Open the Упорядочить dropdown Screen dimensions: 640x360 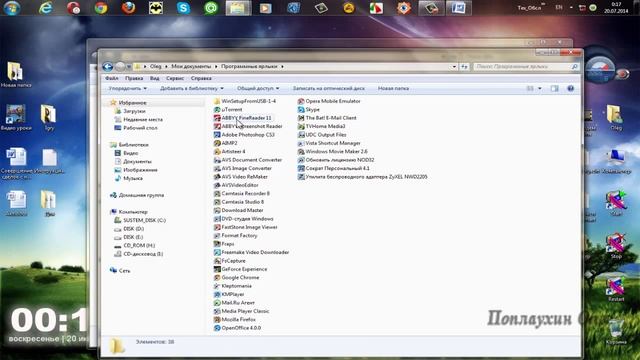coord(127,88)
